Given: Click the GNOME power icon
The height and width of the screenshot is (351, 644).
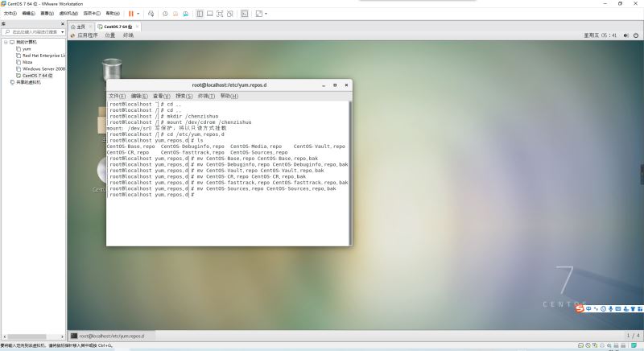Looking at the screenshot, I should click(636, 35).
